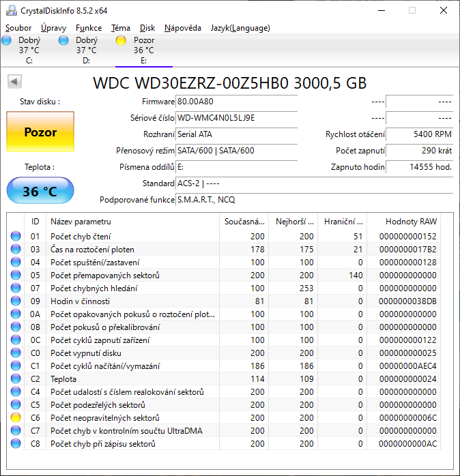460x476 pixels.
Task: Open the Nápověda menu
Action: [183, 28]
